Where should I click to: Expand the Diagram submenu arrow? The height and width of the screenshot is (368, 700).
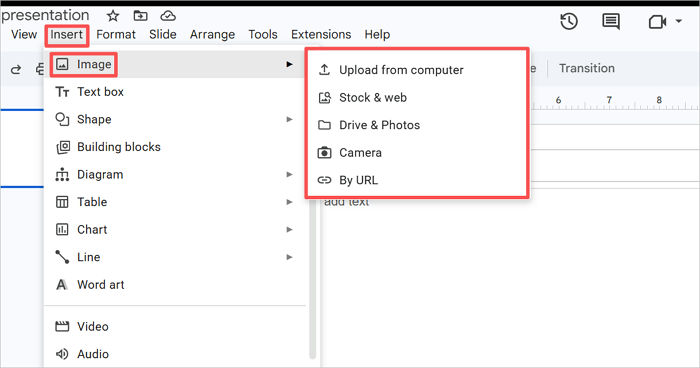(289, 174)
